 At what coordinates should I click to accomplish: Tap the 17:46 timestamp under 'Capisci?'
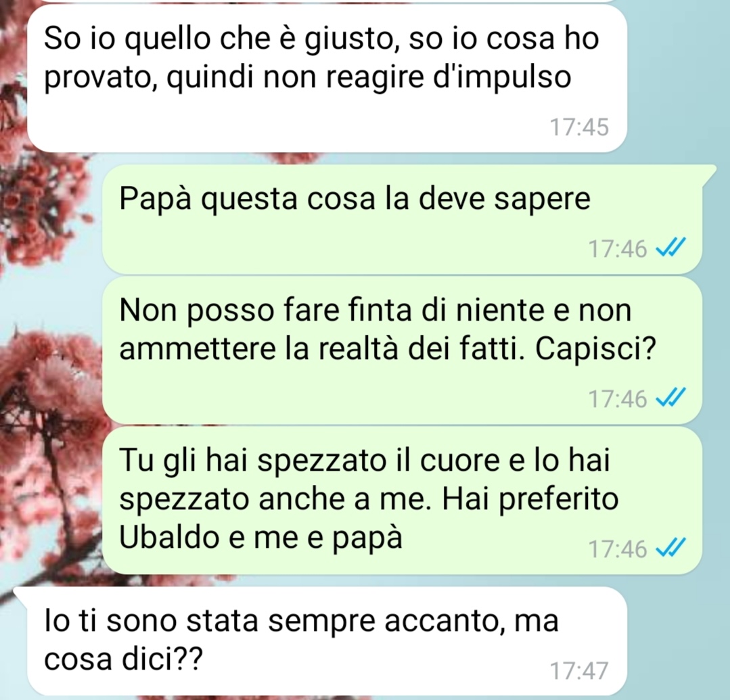(x=618, y=399)
